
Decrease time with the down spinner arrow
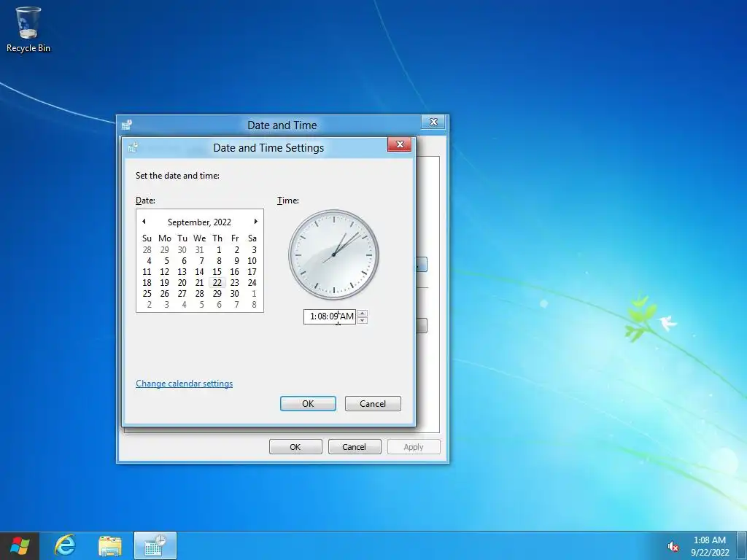(x=362, y=320)
